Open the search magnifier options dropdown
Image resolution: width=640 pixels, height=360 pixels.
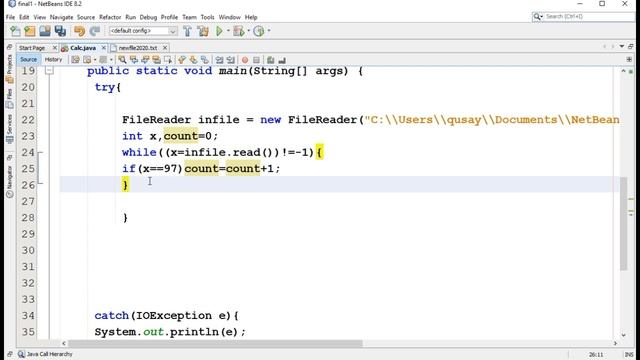[x=538, y=16]
